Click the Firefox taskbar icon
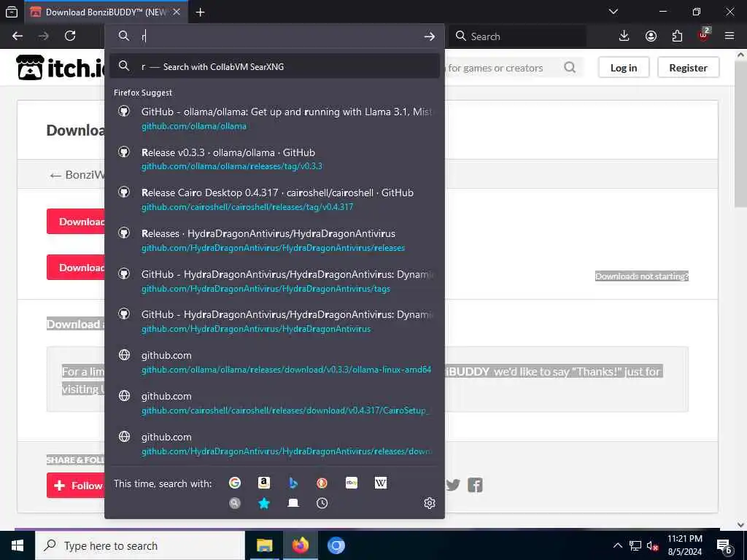Screen dimensions: 747x560 [301, 545]
